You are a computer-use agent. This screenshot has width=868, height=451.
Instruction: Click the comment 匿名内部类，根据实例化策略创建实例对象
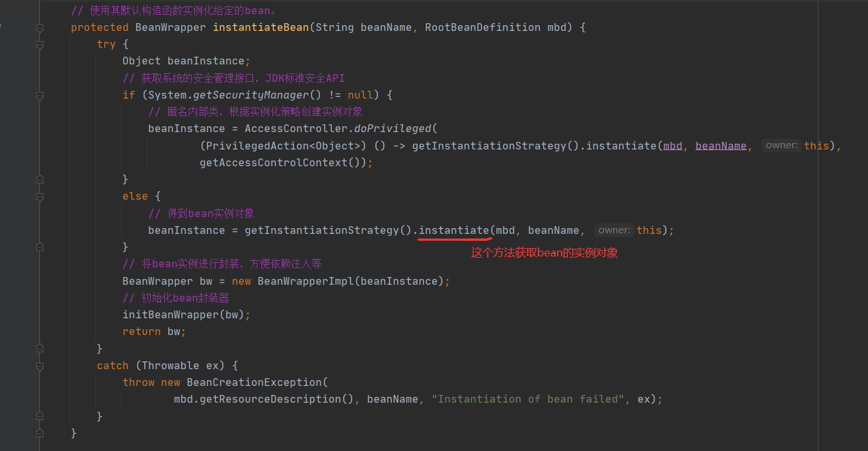256,111
